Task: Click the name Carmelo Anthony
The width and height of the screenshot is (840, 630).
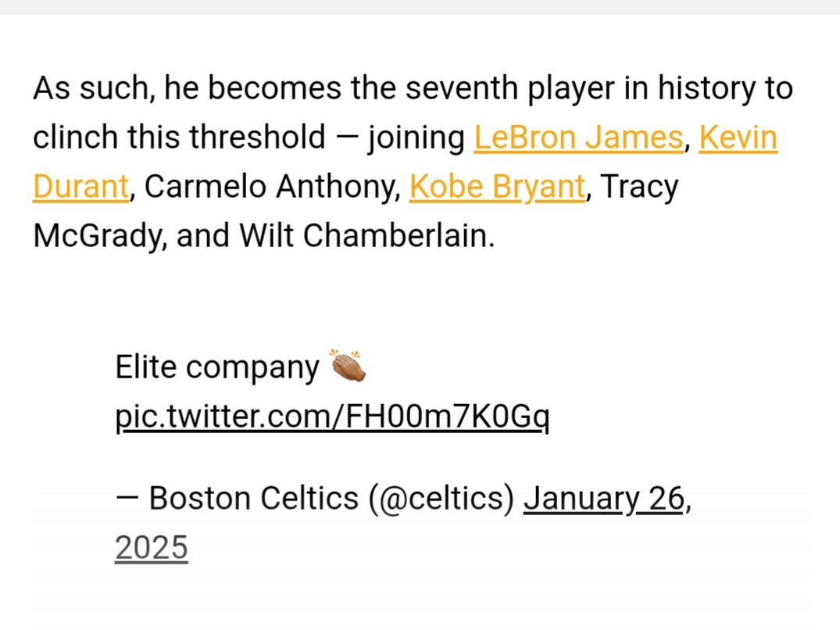Action: pyautogui.click(x=272, y=187)
